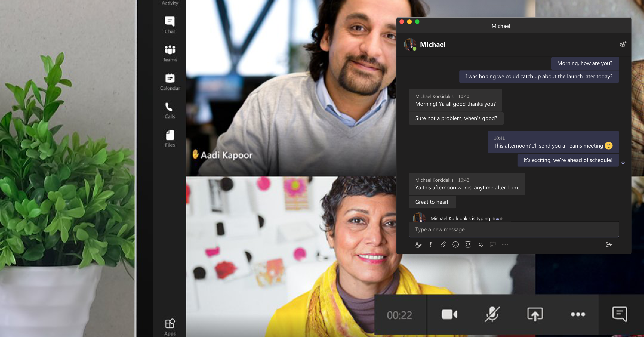Select message "Great to hear!"
This screenshot has height=337, width=644.
432,202
